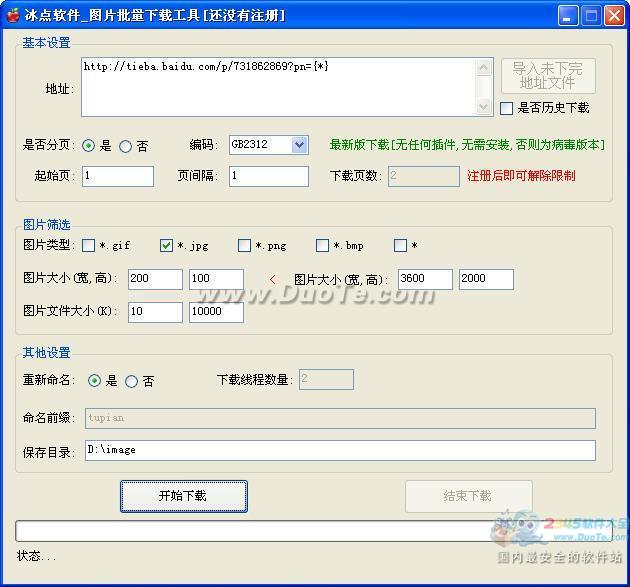Click the 下载线程数量 field
The height and width of the screenshot is (587, 630).
pyautogui.click(x=326, y=380)
